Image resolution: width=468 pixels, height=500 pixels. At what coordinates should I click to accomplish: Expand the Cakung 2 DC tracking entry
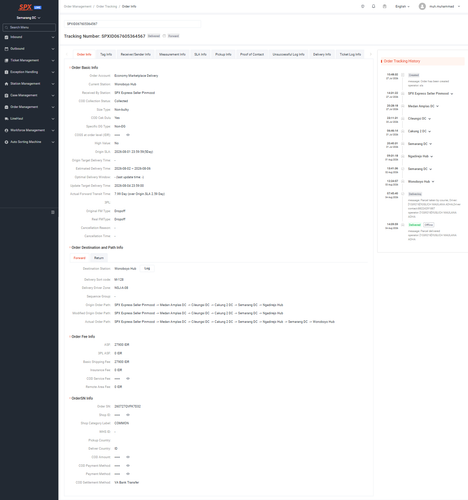click(x=430, y=132)
